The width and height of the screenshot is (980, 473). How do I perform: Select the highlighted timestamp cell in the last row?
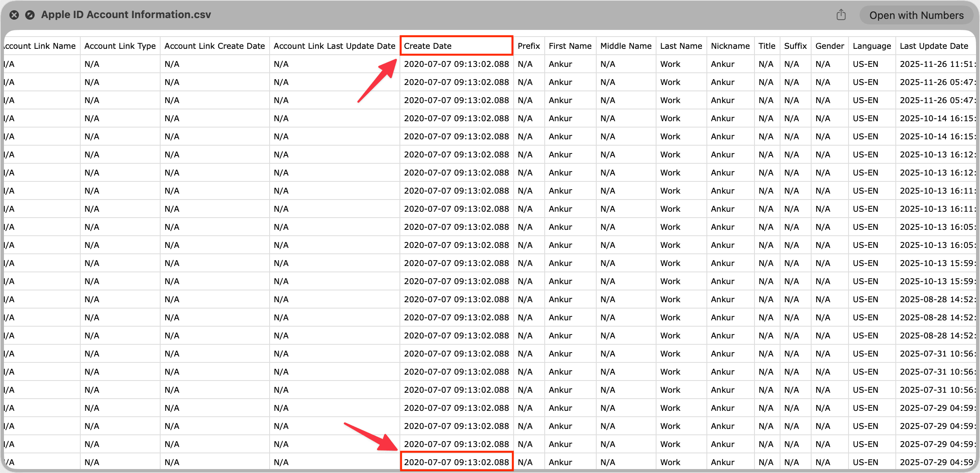(457, 462)
